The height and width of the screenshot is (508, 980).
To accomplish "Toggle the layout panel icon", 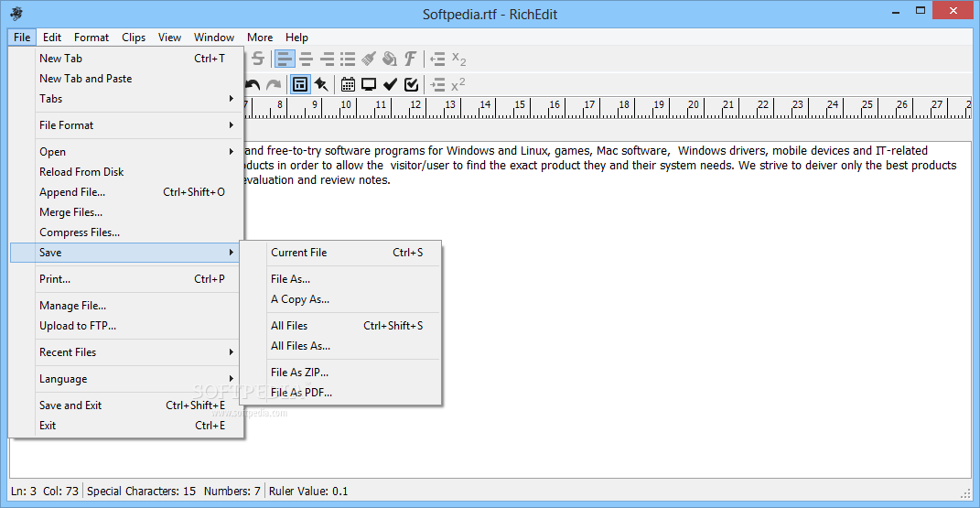I will point(300,84).
